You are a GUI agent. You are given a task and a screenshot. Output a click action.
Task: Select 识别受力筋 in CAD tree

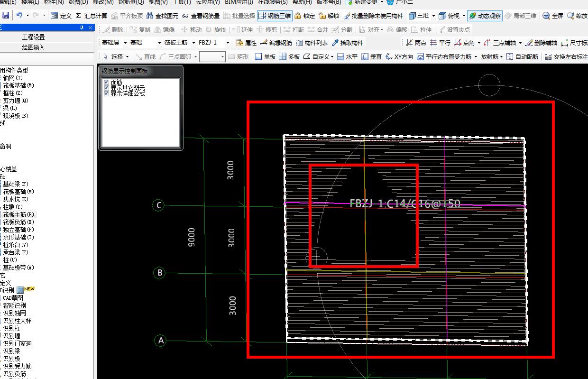[17, 366]
